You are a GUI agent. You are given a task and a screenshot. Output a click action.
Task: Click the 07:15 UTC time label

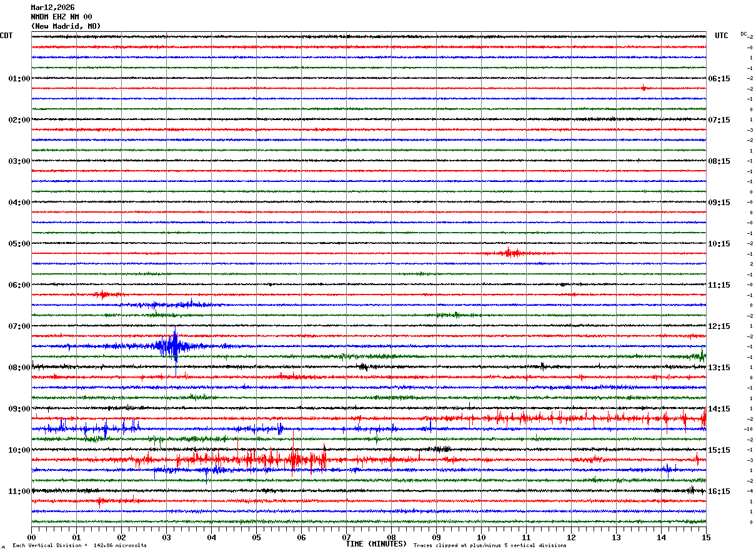point(719,120)
